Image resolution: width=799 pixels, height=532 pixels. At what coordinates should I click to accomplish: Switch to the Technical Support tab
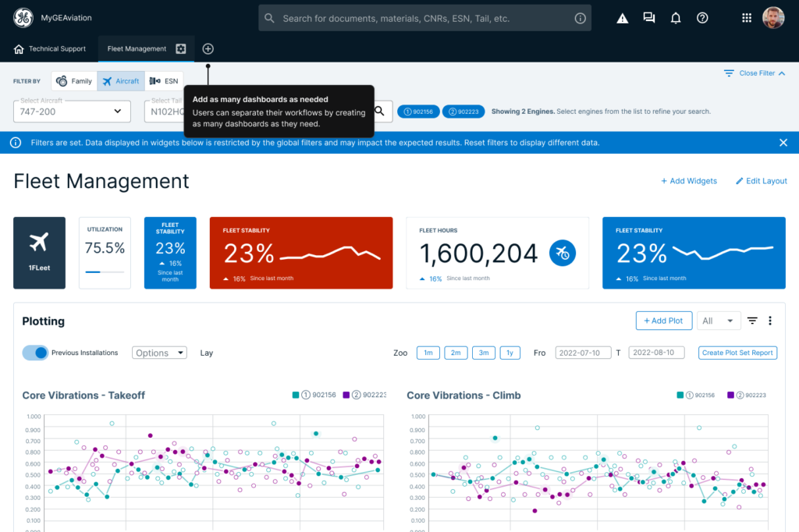tap(50, 48)
